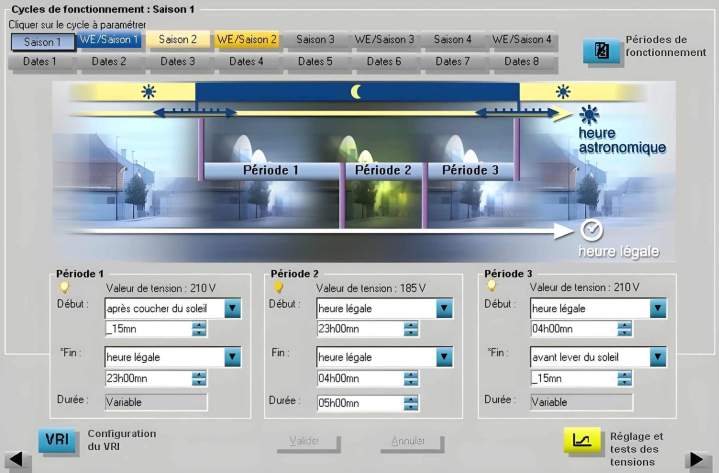
Task: Select the WE/Saison 3 tab
Action: 384,39
